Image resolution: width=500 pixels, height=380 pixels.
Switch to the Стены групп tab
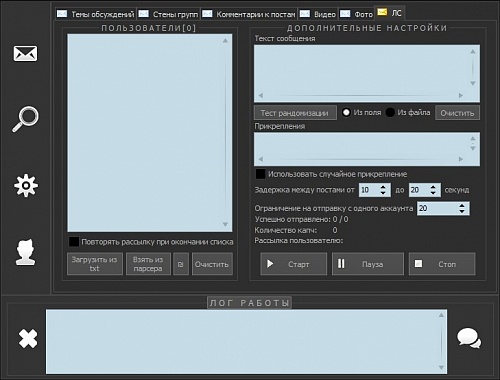(x=168, y=14)
